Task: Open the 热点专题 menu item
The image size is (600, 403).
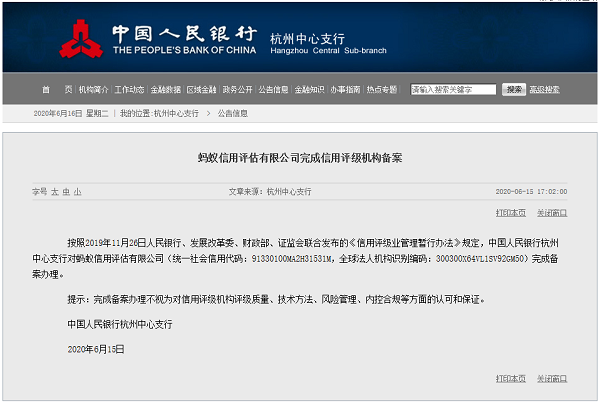Action: (x=382, y=90)
